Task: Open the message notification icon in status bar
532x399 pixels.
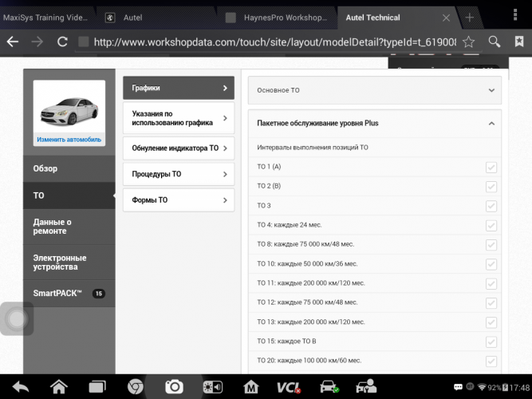Action: tap(458, 387)
